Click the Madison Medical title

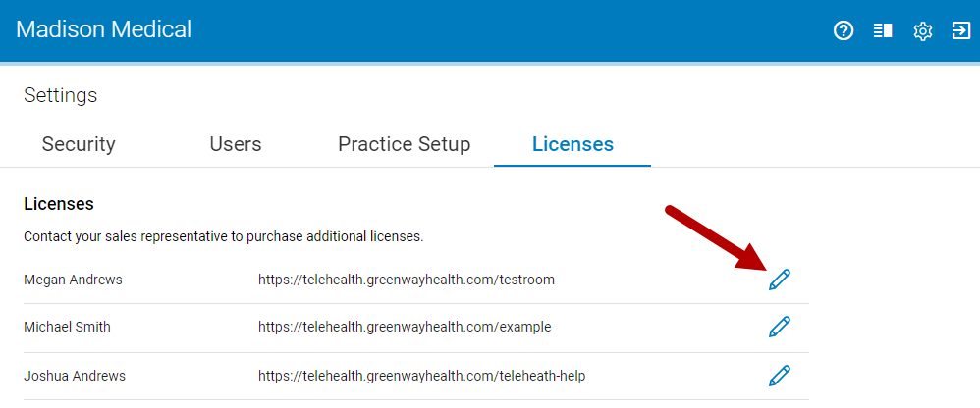click(104, 29)
